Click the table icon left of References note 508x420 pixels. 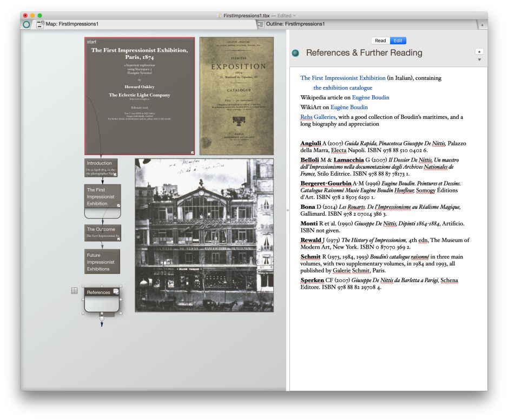75,291
